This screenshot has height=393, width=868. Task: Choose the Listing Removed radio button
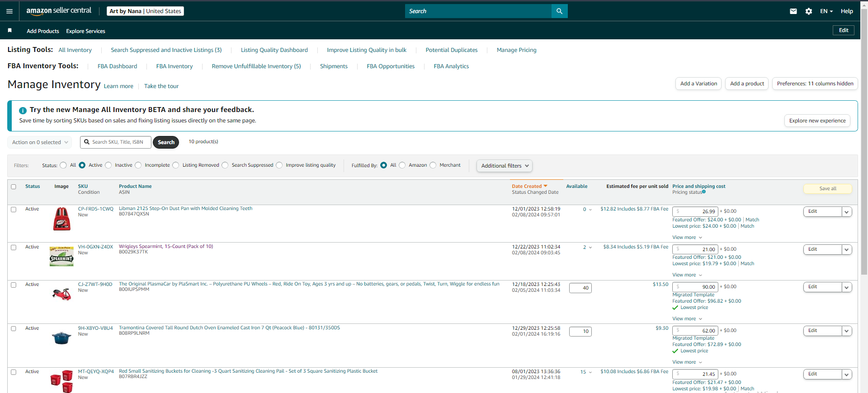click(x=176, y=165)
